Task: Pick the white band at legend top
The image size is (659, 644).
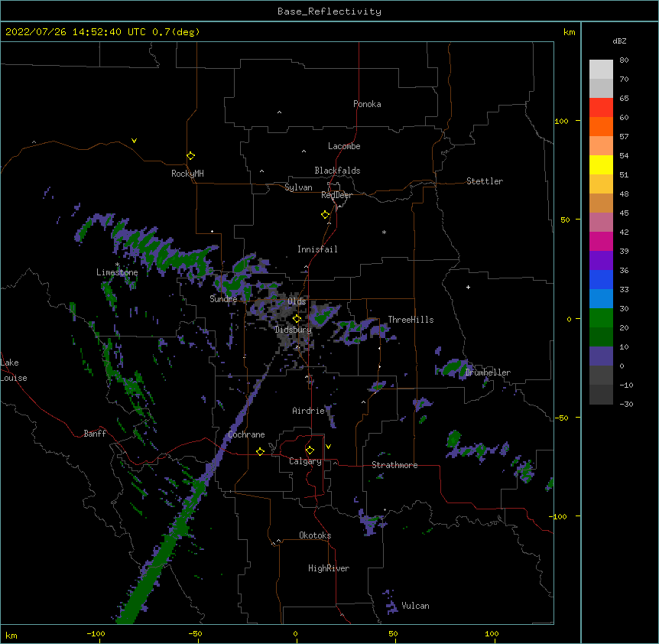Action: pos(601,70)
